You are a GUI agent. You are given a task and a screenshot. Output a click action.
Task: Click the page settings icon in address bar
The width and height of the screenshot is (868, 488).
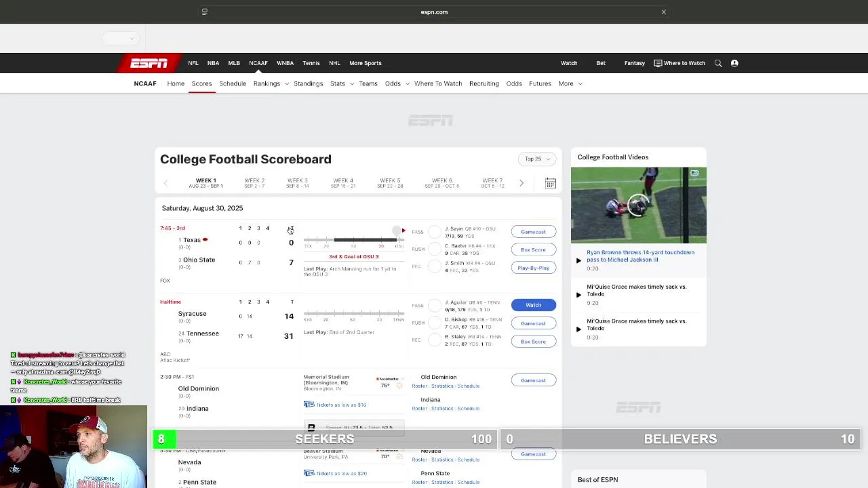204,12
